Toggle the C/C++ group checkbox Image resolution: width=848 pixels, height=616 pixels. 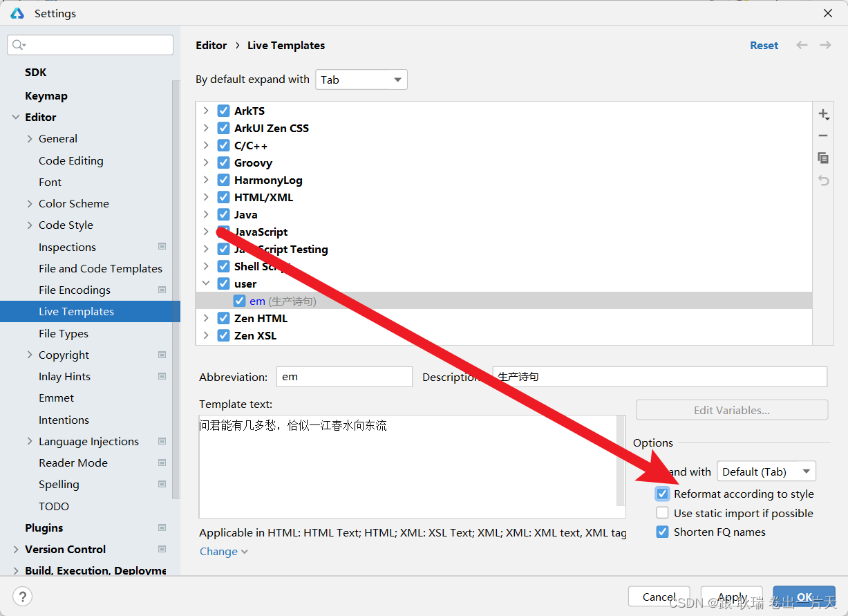[223, 145]
